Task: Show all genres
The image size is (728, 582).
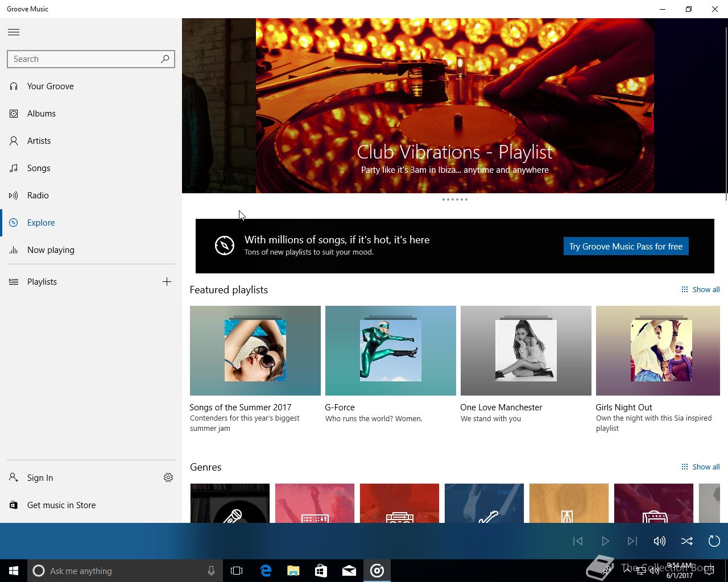Action: pyautogui.click(x=701, y=467)
